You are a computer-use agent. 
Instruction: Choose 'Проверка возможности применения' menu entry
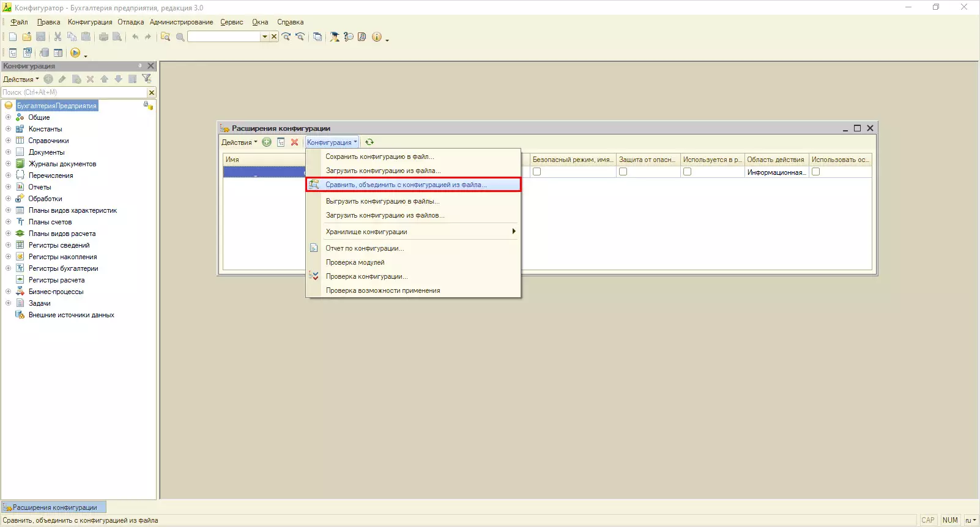383,290
